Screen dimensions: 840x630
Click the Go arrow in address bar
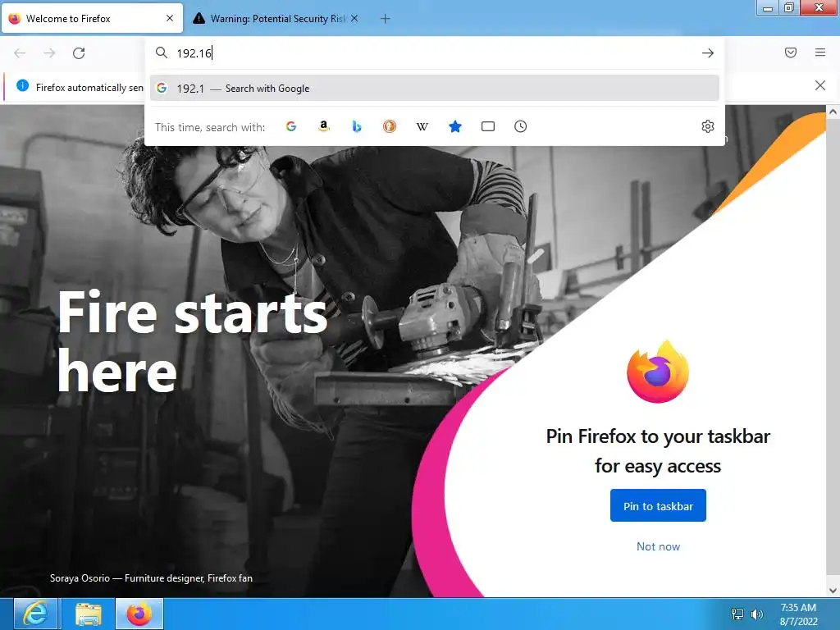[708, 53]
